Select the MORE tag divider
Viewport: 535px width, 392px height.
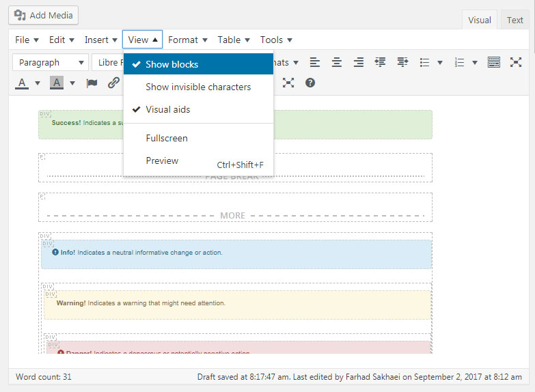point(235,216)
